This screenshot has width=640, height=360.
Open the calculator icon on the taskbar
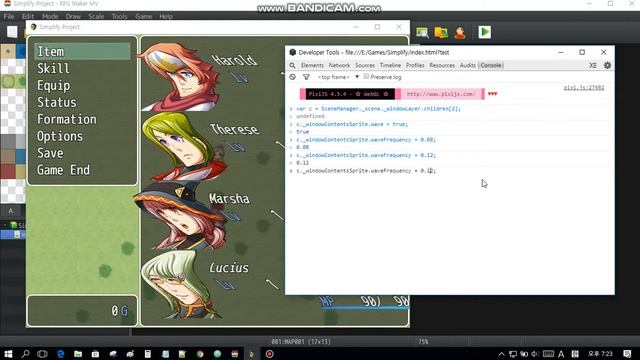pyautogui.click(x=148, y=354)
